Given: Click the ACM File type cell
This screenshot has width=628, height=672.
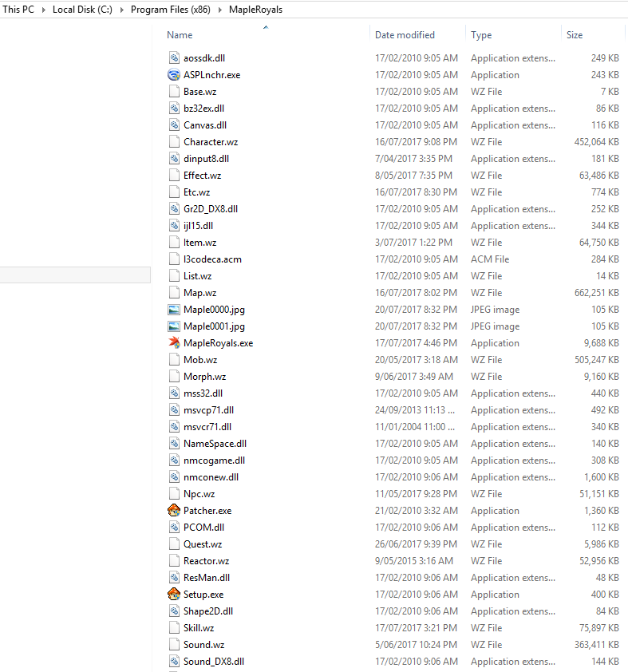Looking at the screenshot, I should [490, 259].
